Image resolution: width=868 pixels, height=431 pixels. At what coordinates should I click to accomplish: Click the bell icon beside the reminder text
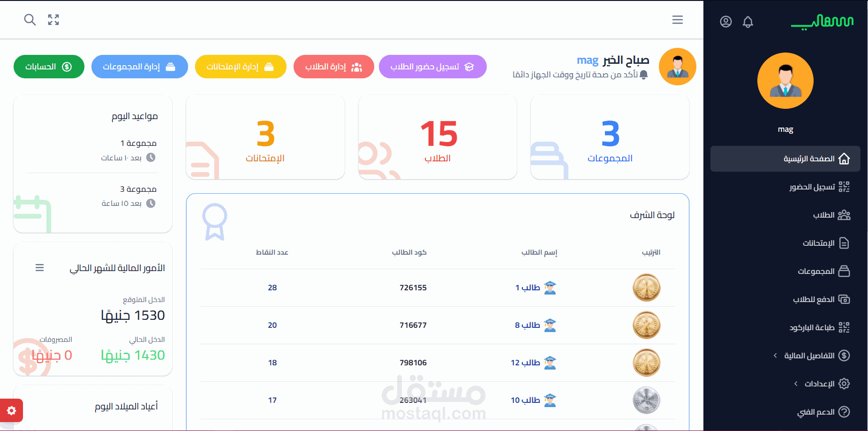click(x=644, y=75)
